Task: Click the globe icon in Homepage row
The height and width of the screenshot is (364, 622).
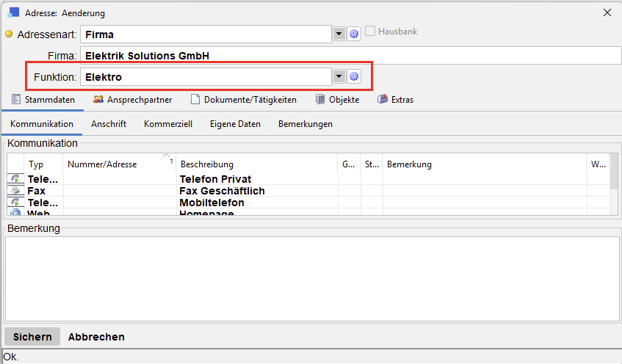Action: pyautogui.click(x=15, y=213)
